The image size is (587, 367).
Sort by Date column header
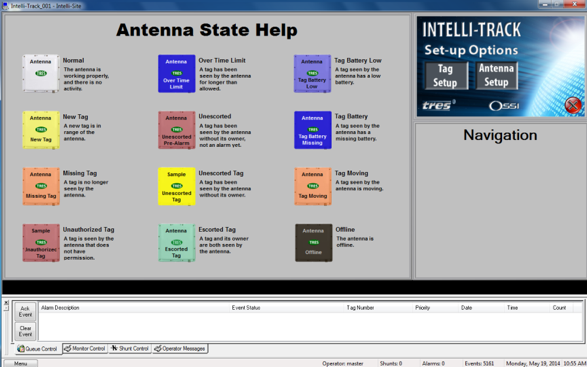tap(481, 307)
